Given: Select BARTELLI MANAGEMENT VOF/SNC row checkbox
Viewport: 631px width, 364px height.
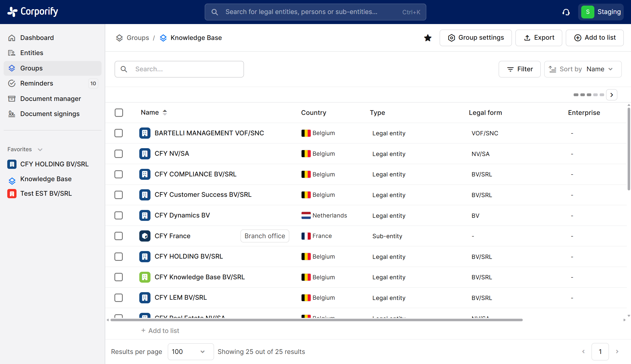Looking at the screenshot, I should 119,133.
